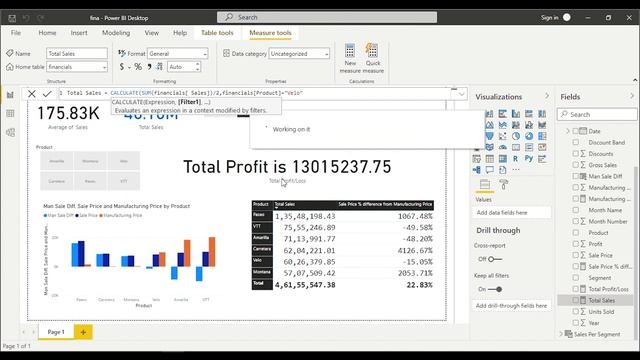Viewport: 640px width, 360px height.
Task: Choose the pie chart visual
Action: coord(516,136)
